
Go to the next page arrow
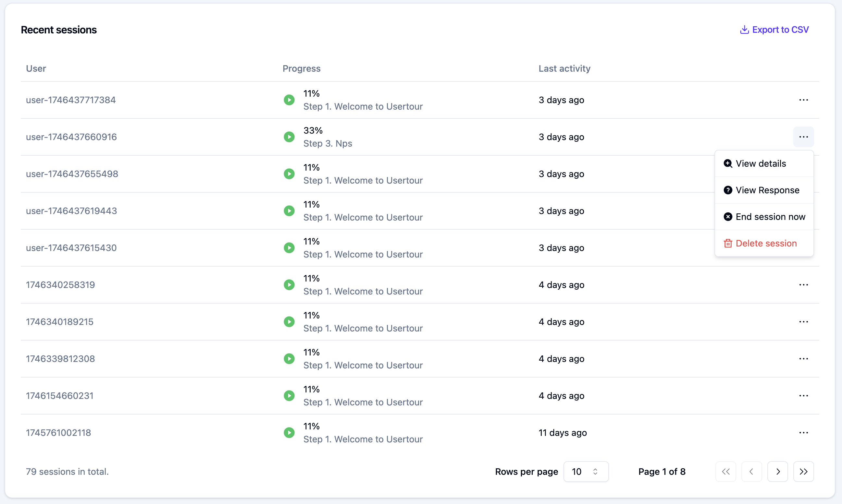click(x=777, y=471)
